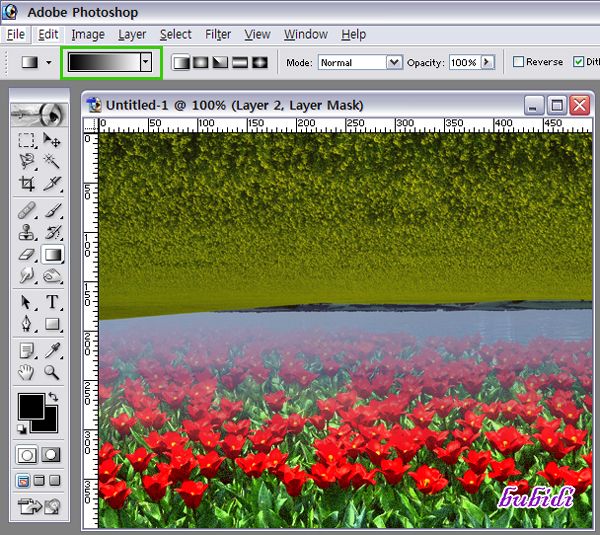The width and height of the screenshot is (600, 535).
Task: Swap foreground and background colors
Action: (x=53, y=397)
